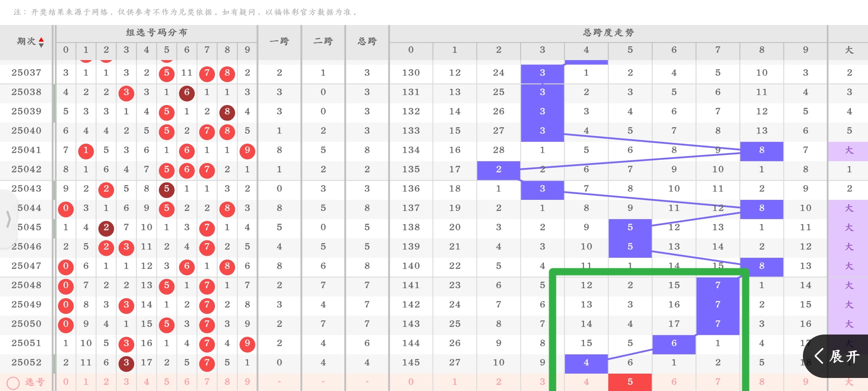Image resolution: width=868 pixels, height=391 pixels.
Task: Click red ball 5 in row 25050
Action: [x=167, y=325]
